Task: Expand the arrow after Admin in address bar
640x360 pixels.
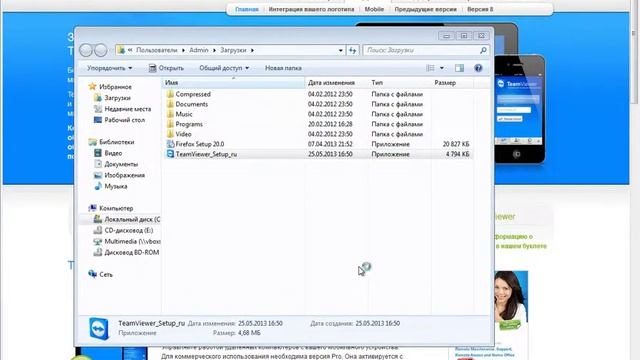Action: (214, 50)
